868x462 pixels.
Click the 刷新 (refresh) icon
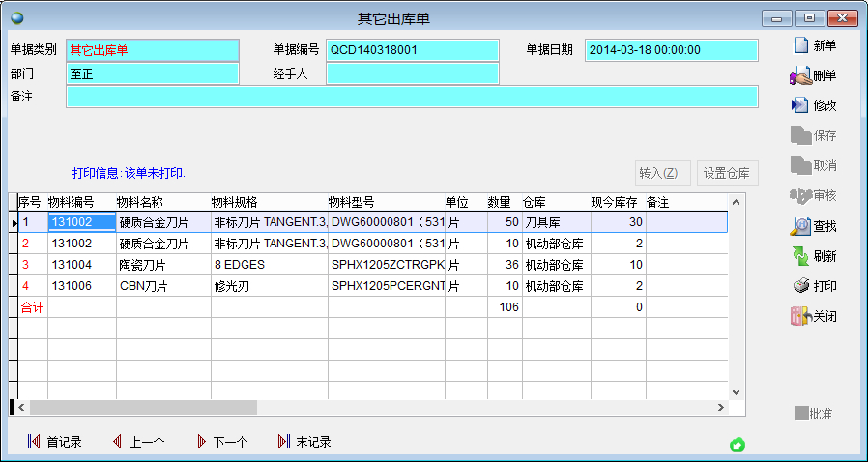point(800,256)
